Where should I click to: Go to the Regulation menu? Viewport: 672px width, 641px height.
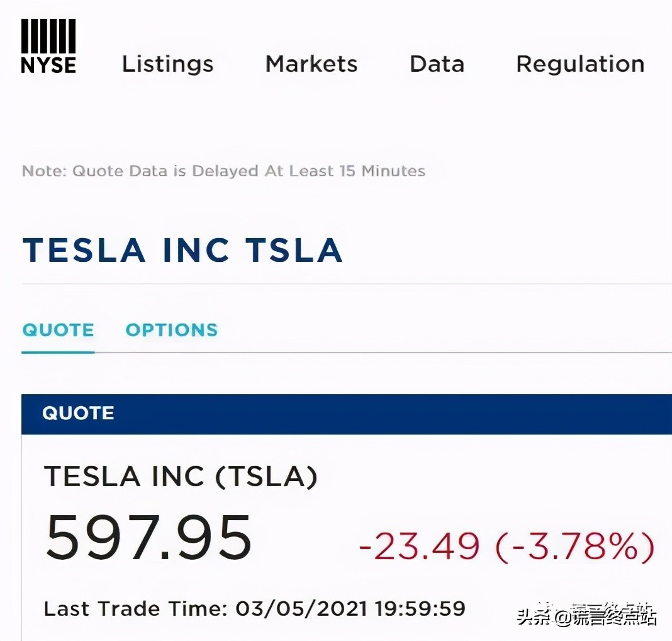tap(580, 64)
